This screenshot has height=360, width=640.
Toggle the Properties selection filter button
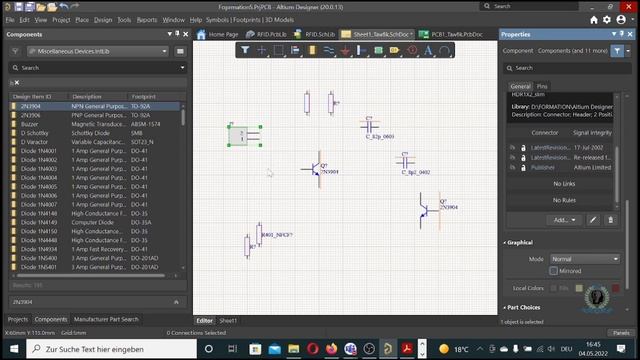click(617, 51)
